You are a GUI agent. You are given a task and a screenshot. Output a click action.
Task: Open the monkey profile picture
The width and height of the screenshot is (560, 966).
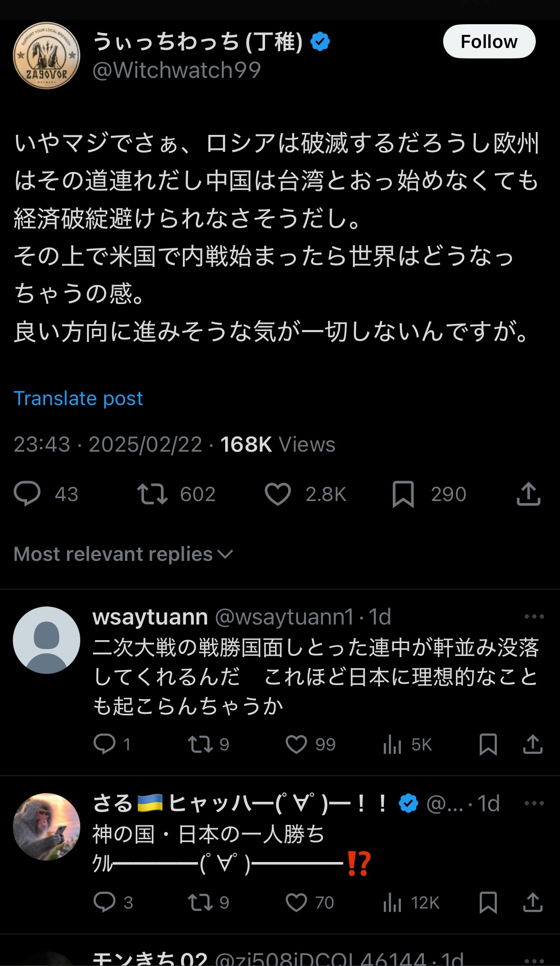47,826
